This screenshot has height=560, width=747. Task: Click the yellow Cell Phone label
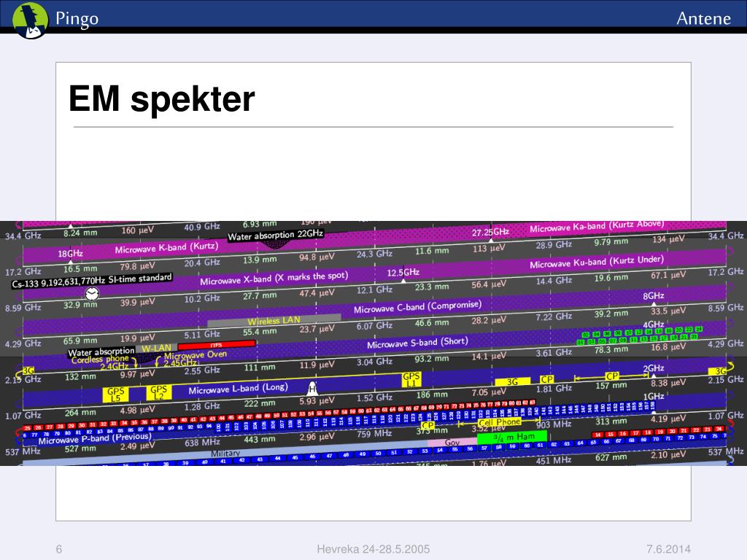(499, 422)
